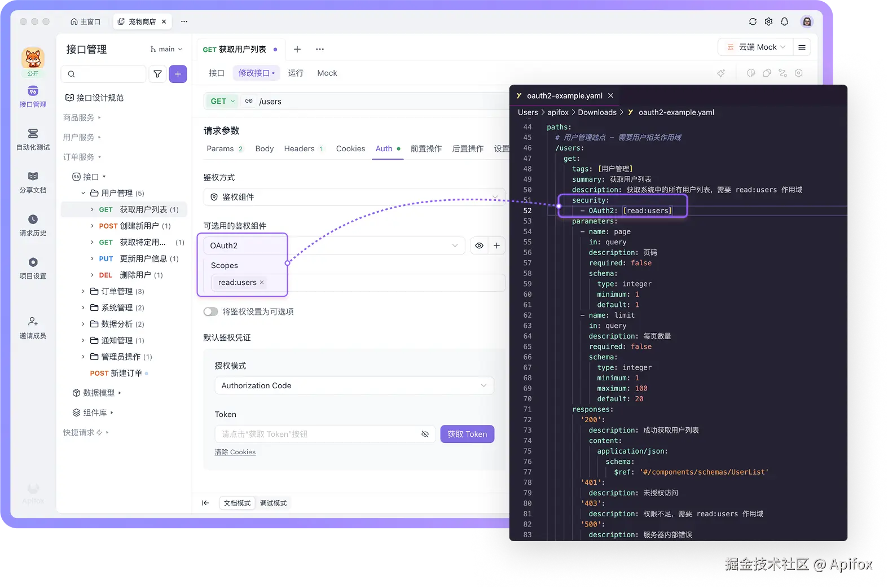Screen dimensions: 888x588
Task: Click the plus next to OAuth2 selector
Action: [496, 245]
